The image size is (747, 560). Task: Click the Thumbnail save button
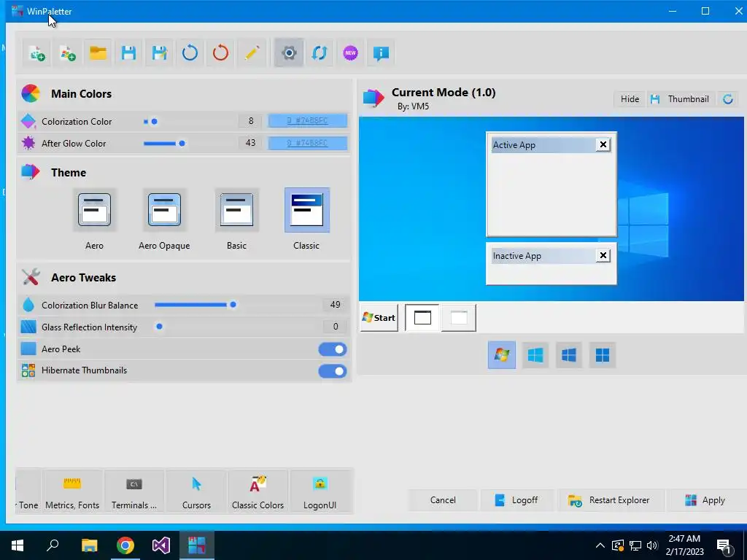click(681, 99)
